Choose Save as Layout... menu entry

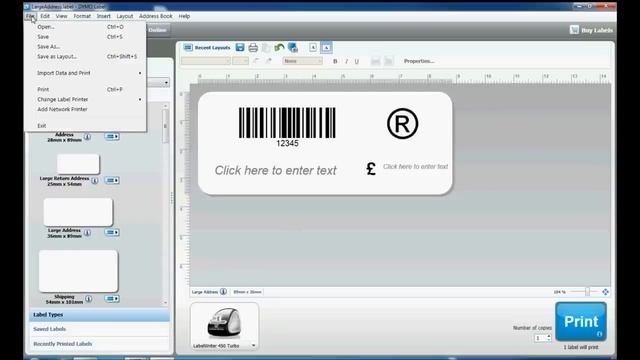pyautogui.click(x=85, y=57)
